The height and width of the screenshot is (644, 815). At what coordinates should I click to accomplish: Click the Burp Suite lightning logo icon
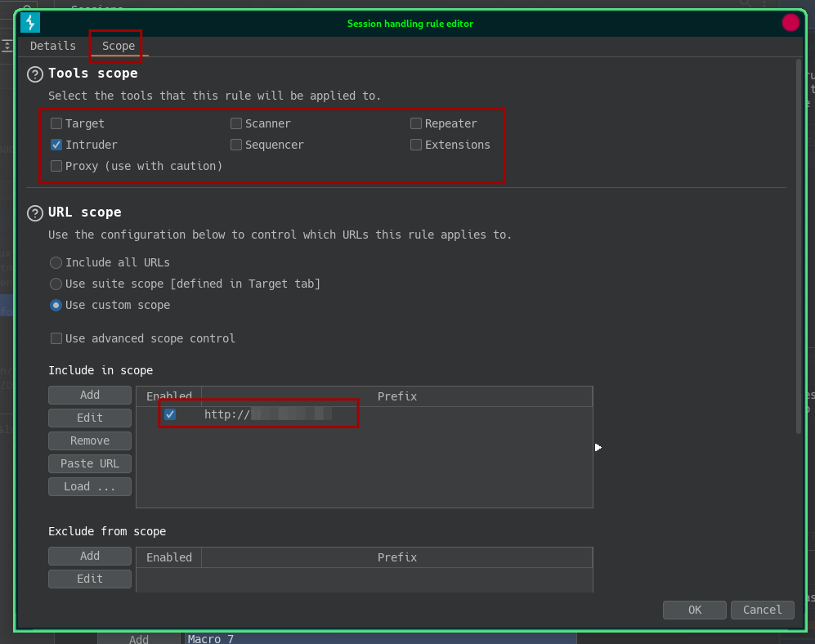[x=30, y=23]
